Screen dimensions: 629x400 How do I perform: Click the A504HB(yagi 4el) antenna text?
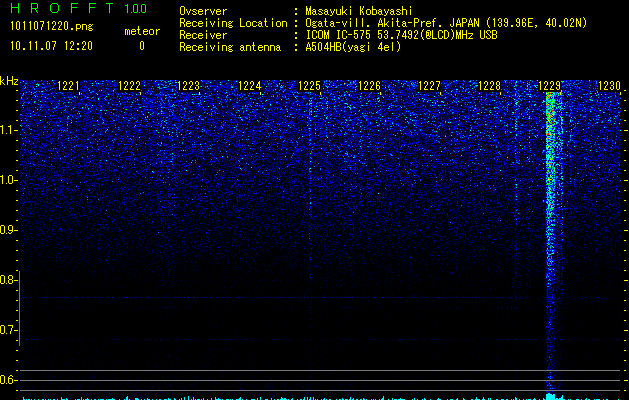click(x=353, y=47)
